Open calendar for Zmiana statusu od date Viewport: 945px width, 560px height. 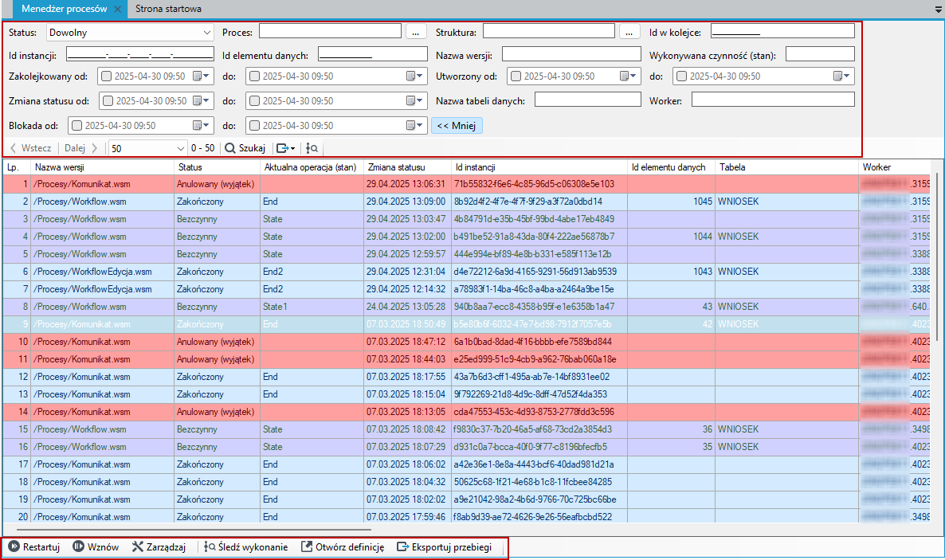202,100
